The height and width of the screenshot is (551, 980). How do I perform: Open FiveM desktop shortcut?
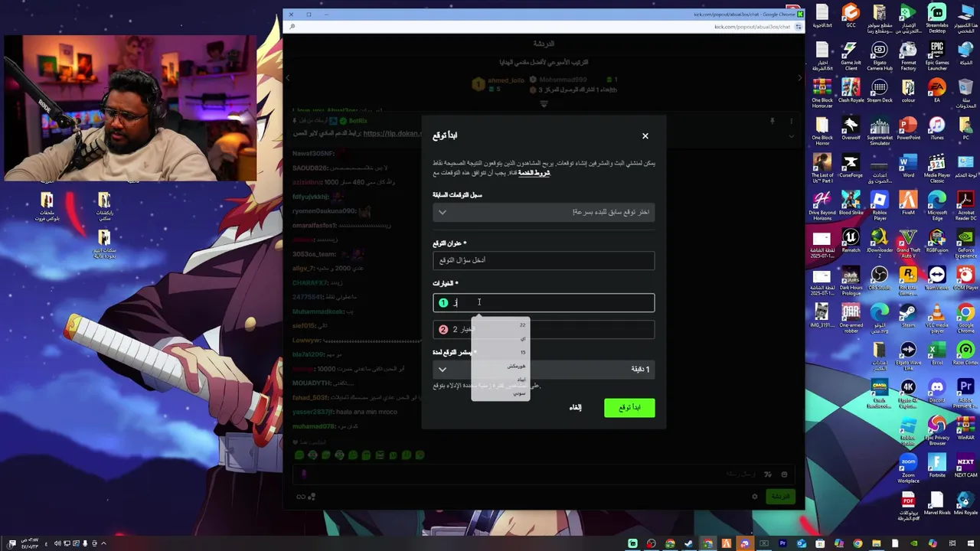tap(908, 203)
